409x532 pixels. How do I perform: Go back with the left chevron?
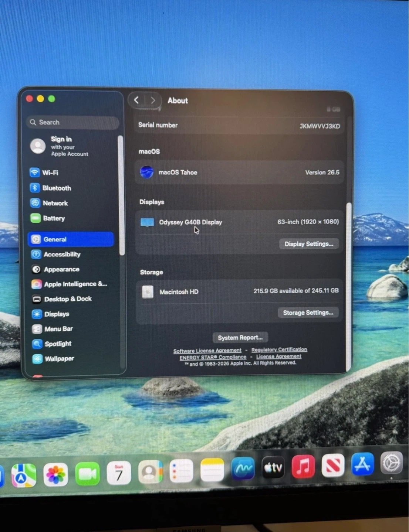[136, 100]
